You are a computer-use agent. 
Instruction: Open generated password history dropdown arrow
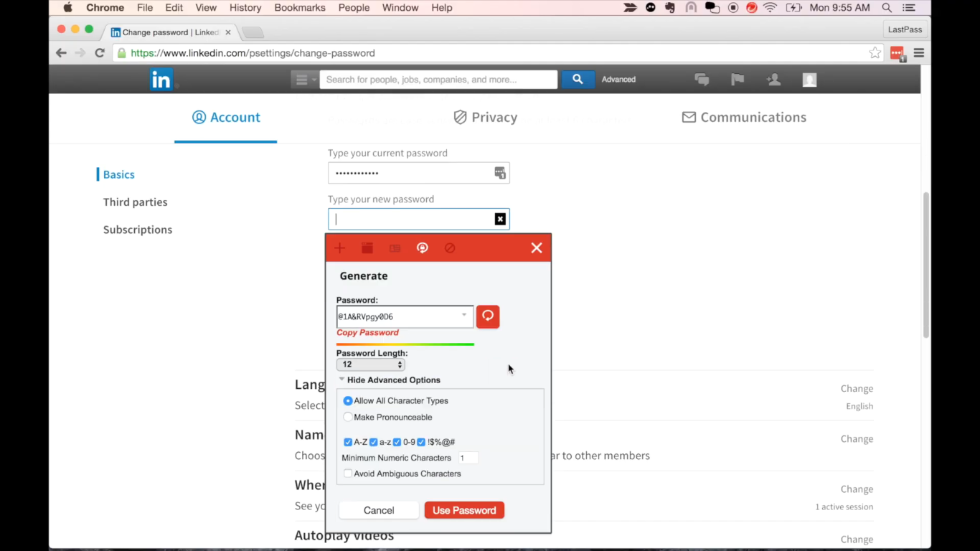tap(464, 316)
